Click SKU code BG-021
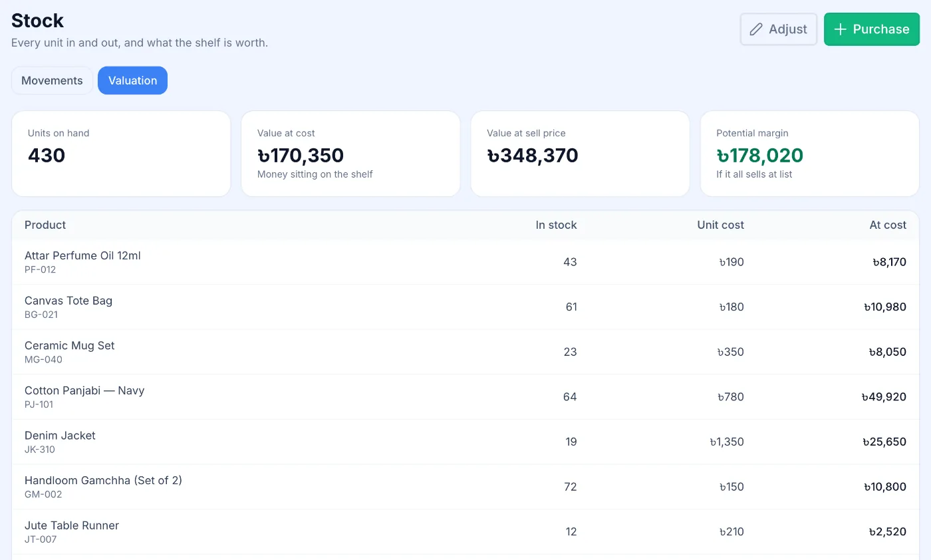 (41, 315)
